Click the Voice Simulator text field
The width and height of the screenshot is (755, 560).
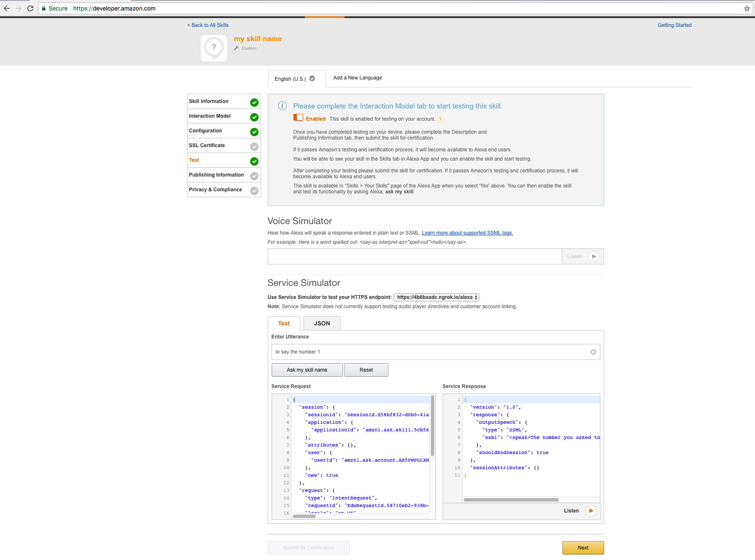coord(414,256)
